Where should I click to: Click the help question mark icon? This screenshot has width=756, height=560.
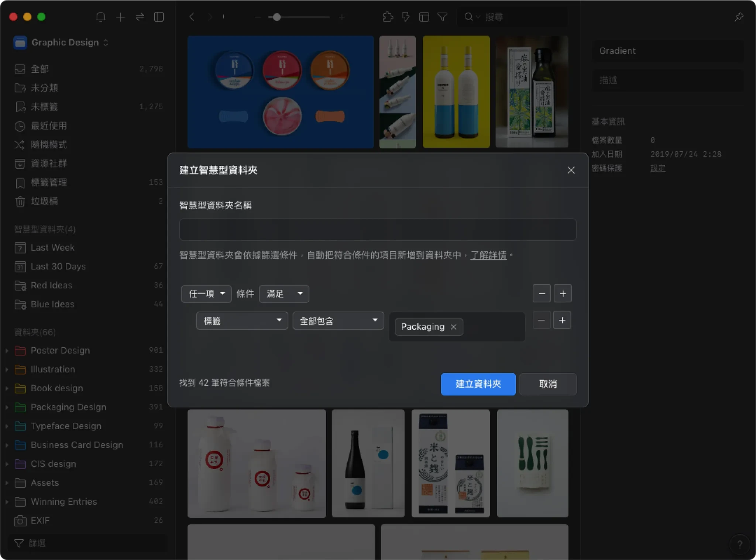[740, 544]
